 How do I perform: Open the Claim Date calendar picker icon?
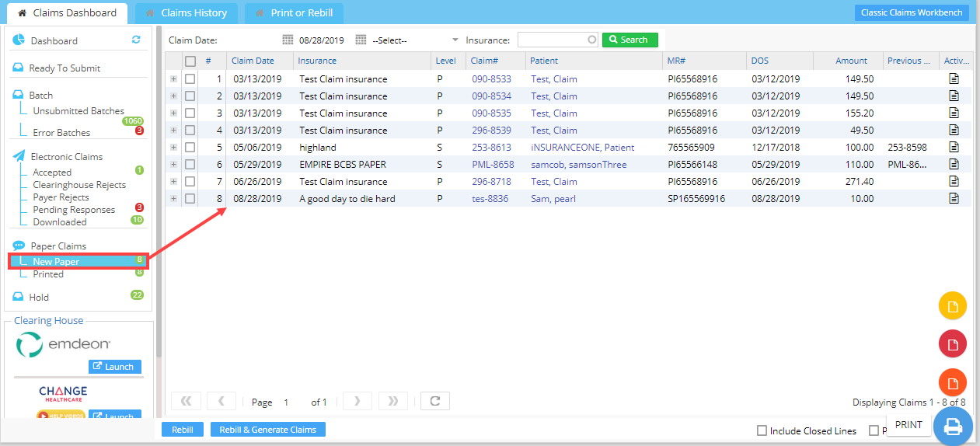point(288,40)
